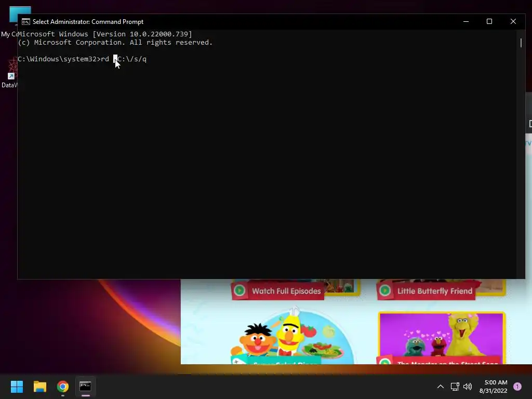Open File Explorer from taskbar
532x399 pixels.
point(39,387)
